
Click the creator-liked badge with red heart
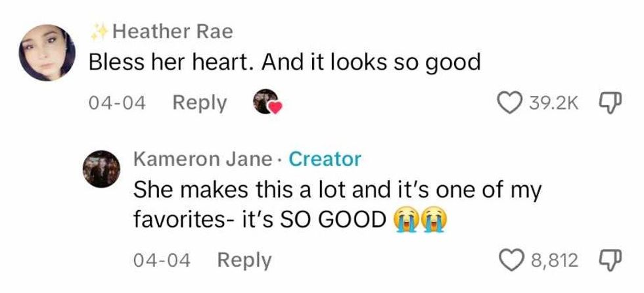click(267, 101)
